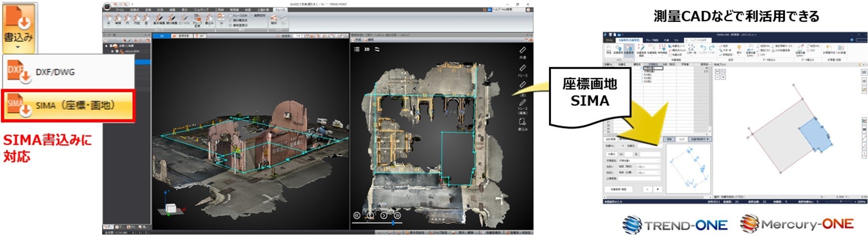Open the large 書込み dropdown button
Image resolution: width=868 pixels, height=236 pixels.
(19, 27)
